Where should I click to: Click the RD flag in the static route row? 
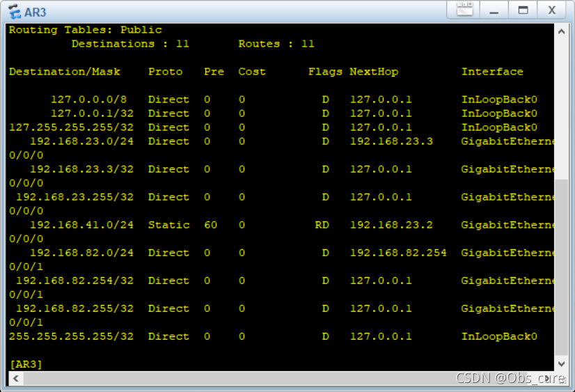click(322, 225)
